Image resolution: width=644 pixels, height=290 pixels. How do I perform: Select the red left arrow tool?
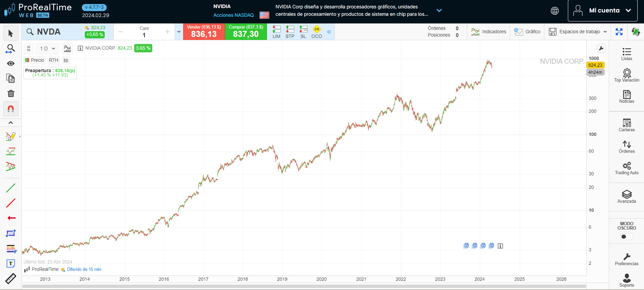(11, 218)
